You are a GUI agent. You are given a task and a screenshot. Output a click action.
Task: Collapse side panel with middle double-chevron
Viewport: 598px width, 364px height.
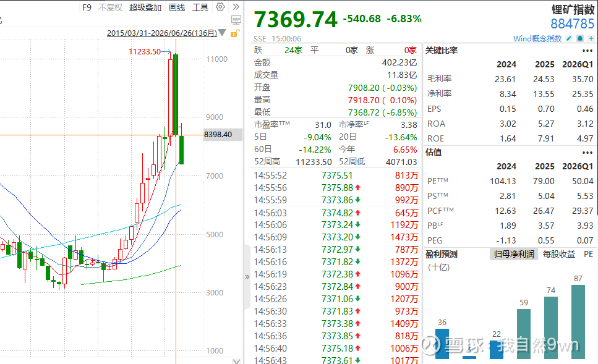pos(247,277)
